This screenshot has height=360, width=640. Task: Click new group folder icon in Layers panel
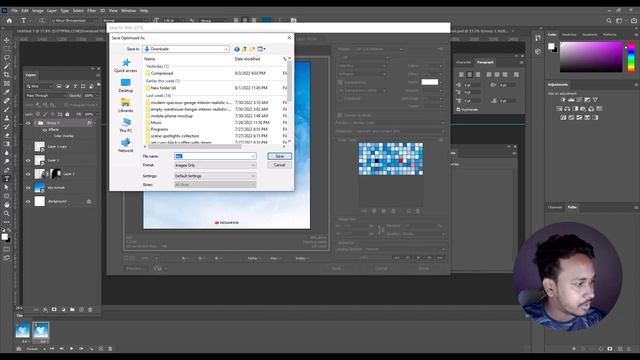click(x=72, y=310)
